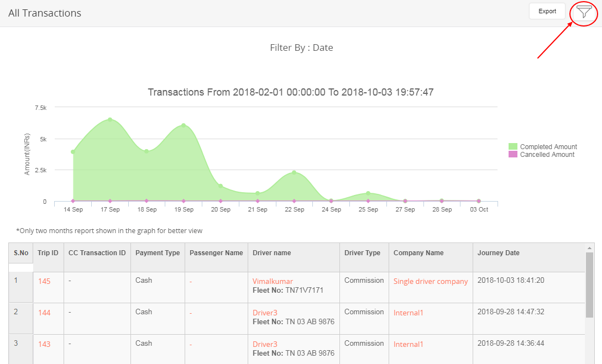
Task: Click the '2.5k' y-axis label
Action: (x=41, y=170)
